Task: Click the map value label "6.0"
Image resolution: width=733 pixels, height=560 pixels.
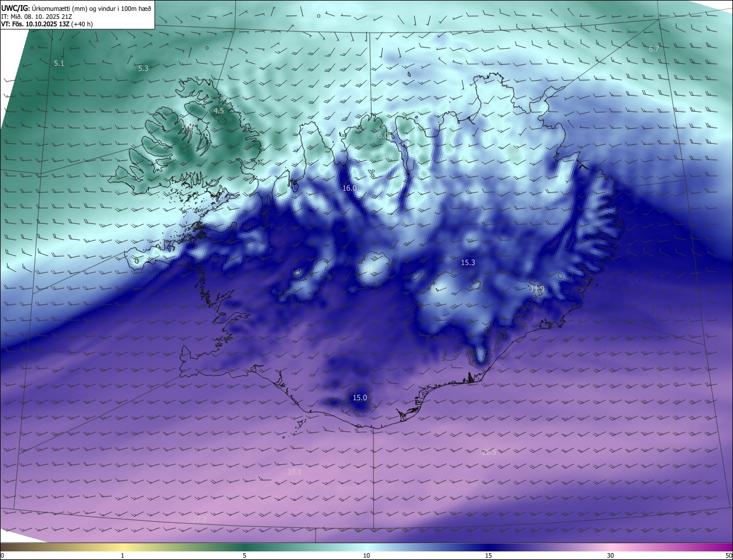Action: pyautogui.click(x=383, y=136)
